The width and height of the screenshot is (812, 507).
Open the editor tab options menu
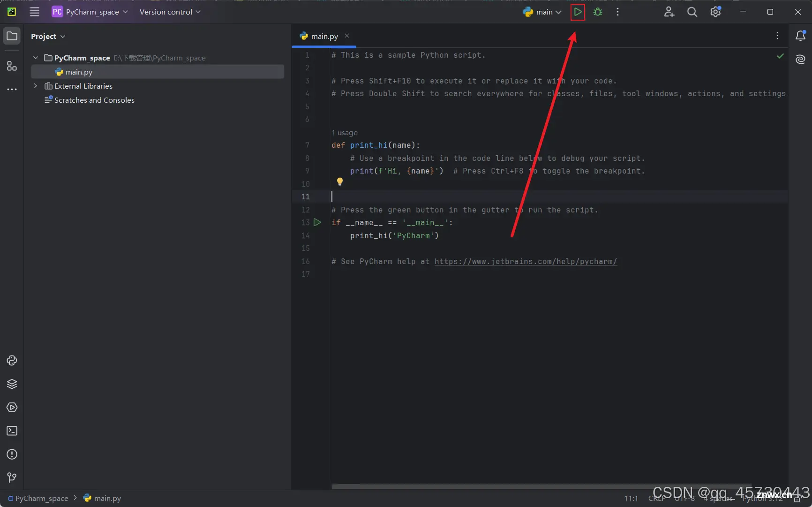pos(777,36)
